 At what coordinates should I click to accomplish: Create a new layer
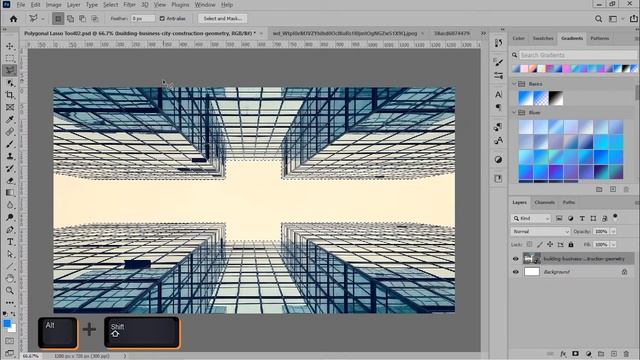pos(613,354)
